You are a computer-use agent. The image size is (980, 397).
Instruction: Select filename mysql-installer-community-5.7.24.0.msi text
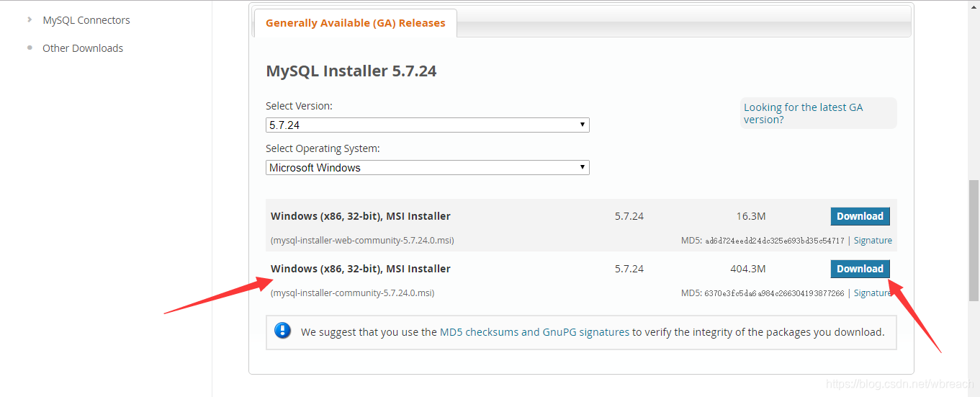353,293
